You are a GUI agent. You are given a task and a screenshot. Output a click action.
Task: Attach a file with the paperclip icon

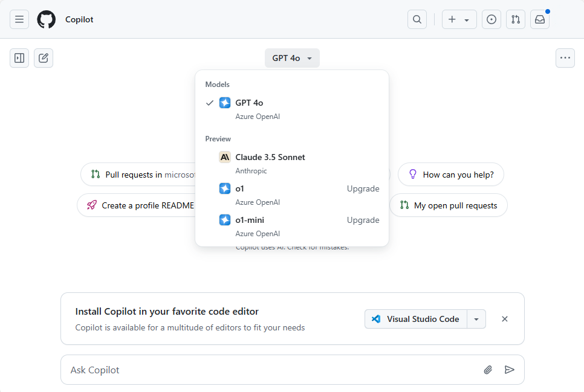(x=488, y=370)
